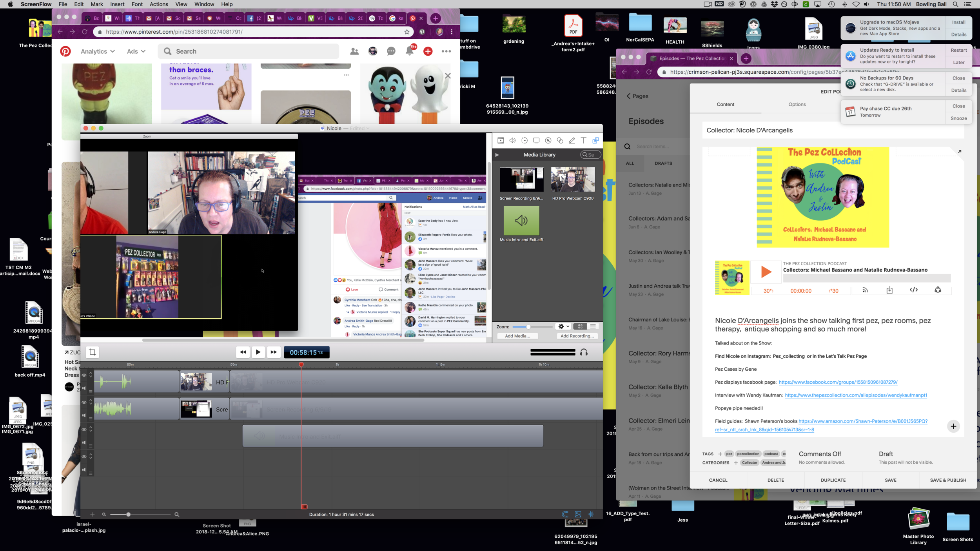
Task: Toggle visibility of HD Pro Webcam track
Action: point(84,375)
